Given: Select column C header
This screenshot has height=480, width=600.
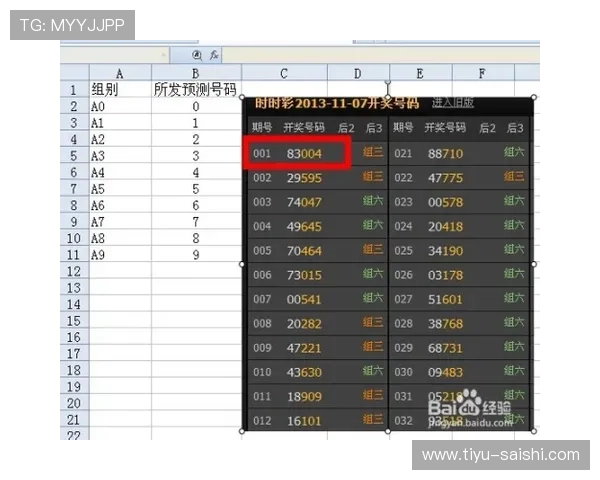Looking at the screenshot, I should pyautogui.click(x=284, y=73).
